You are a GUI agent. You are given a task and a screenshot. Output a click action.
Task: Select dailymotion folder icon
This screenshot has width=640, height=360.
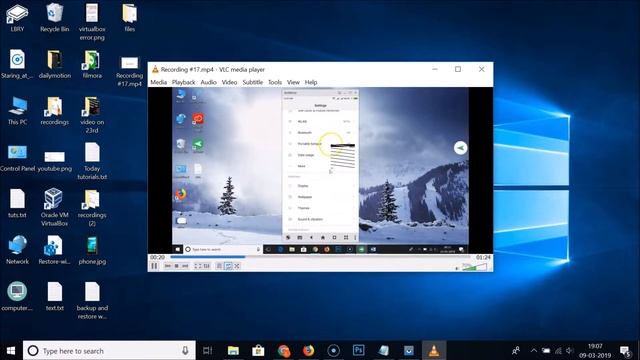55,64
